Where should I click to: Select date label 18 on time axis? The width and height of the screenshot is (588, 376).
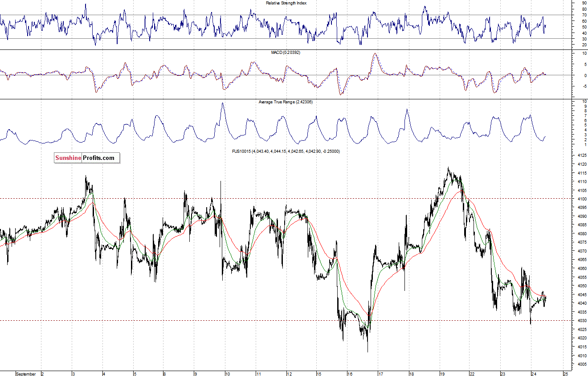point(411,374)
